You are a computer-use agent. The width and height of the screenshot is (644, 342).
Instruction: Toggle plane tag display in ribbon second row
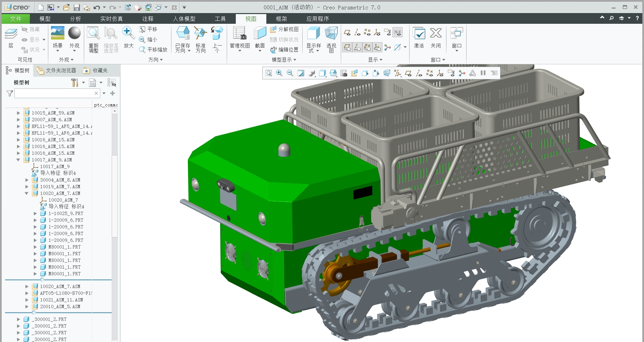pyautogui.click(x=347, y=47)
